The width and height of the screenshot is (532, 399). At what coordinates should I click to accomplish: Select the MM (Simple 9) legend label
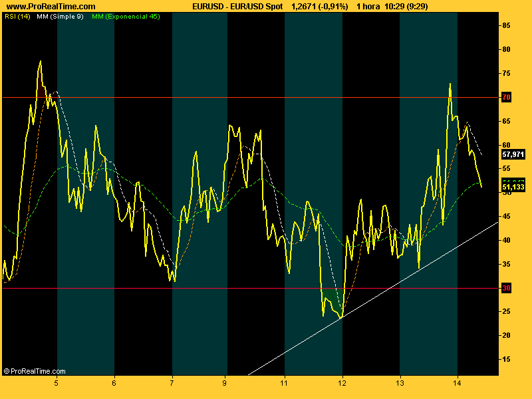(60, 16)
